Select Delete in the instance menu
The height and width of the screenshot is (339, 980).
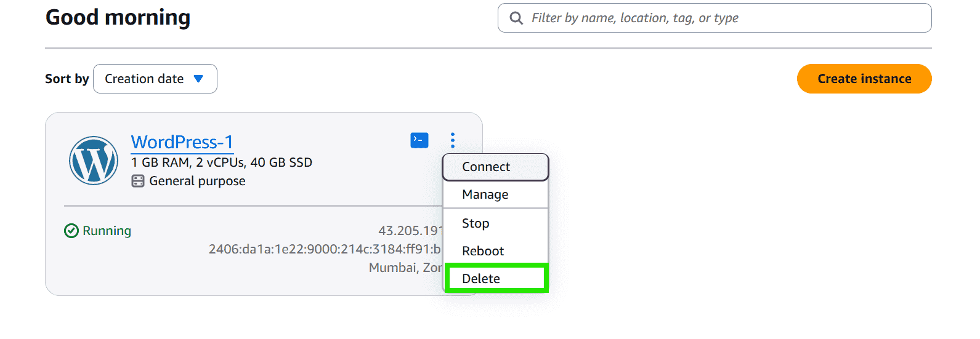(x=496, y=278)
